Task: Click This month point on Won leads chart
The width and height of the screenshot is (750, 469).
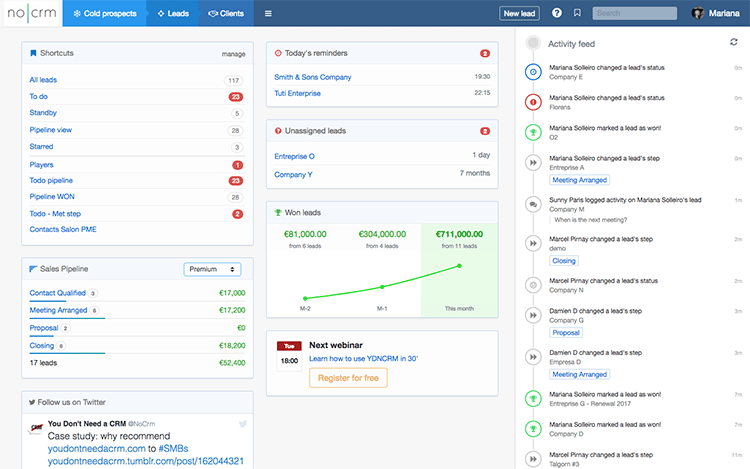Action: pos(459,265)
